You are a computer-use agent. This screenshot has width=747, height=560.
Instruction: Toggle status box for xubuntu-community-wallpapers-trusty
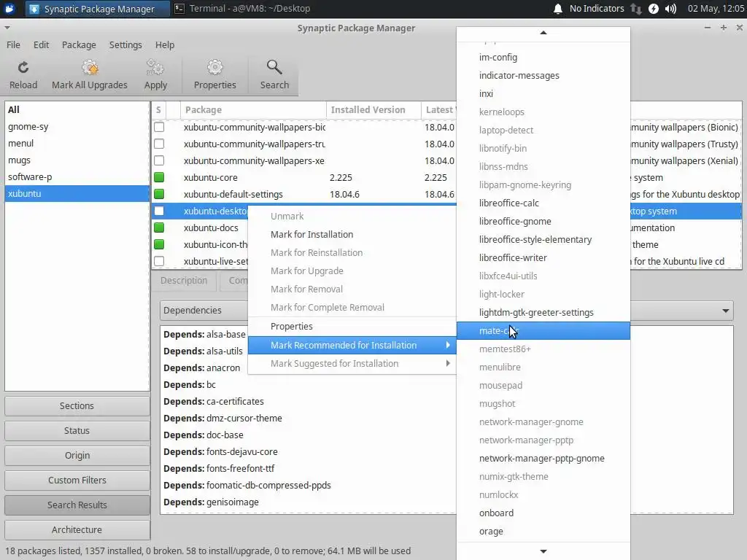[x=159, y=144]
